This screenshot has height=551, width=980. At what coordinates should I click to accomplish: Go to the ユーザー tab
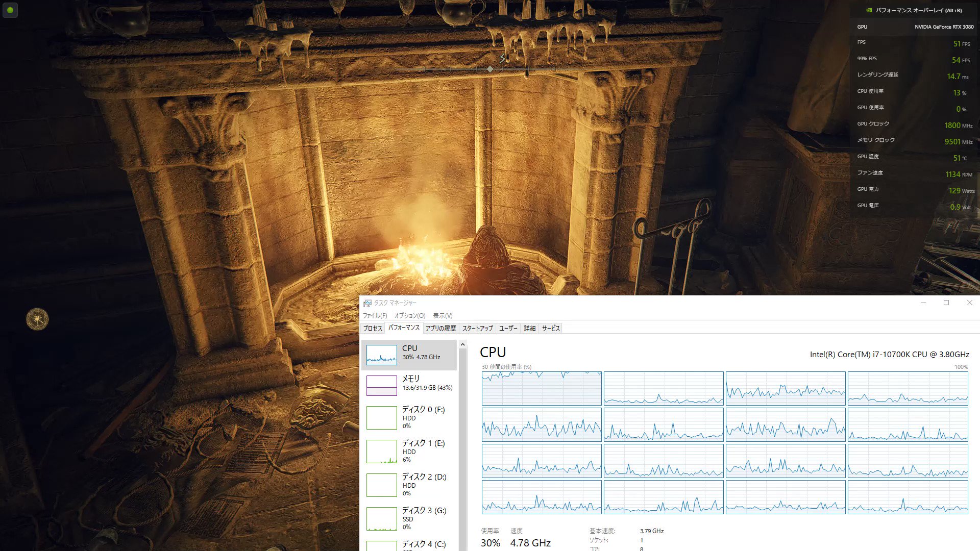pos(508,329)
